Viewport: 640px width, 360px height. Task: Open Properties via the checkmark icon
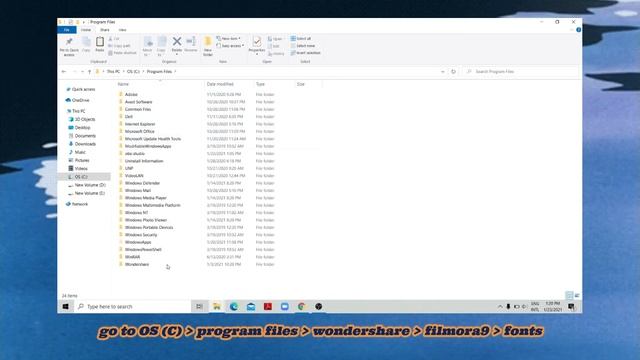pyautogui.click(x=257, y=41)
